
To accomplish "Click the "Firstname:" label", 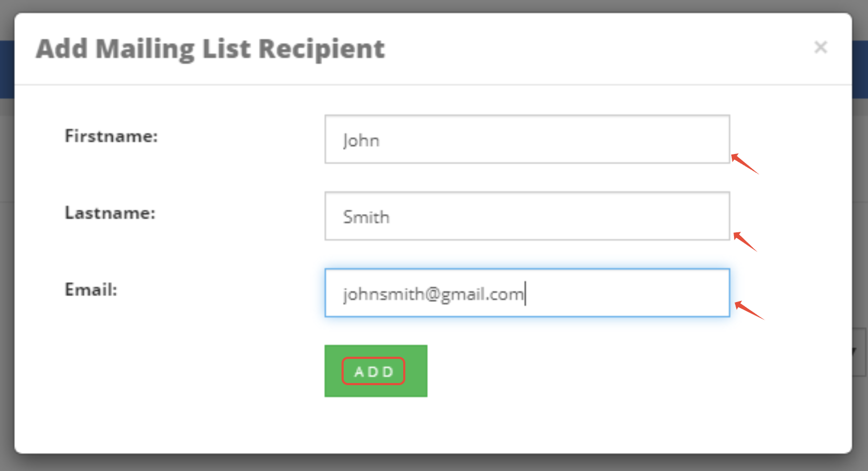I will coord(111,136).
